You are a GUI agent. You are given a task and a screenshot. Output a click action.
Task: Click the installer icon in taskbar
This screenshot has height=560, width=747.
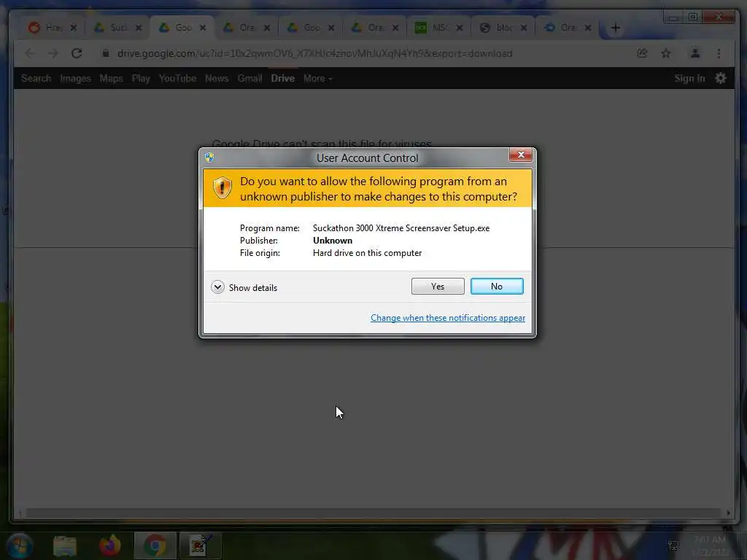201,545
